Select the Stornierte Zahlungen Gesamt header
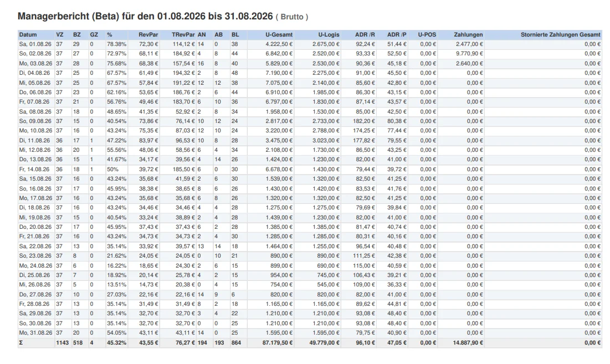This screenshot has width=610, height=364. click(x=561, y=34)
